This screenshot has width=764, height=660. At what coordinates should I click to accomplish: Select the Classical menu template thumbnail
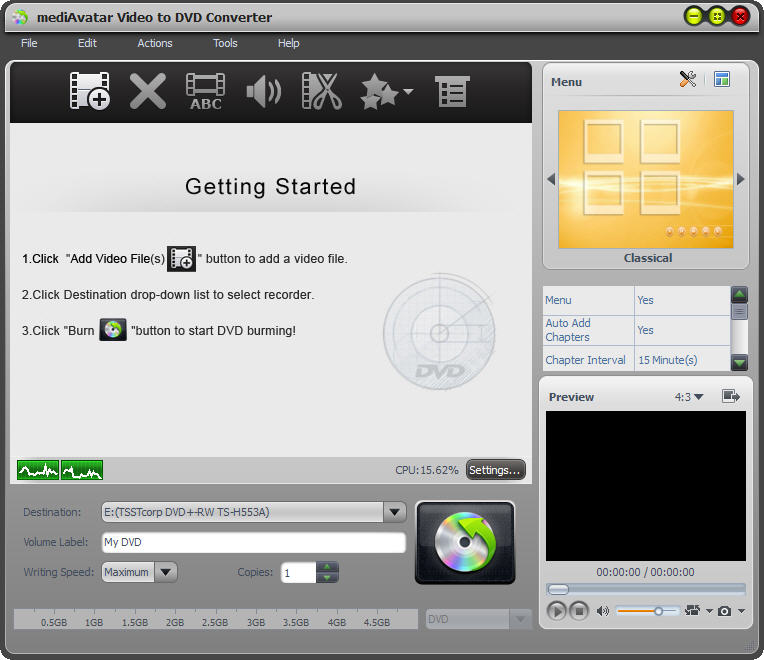[x=646, y=179]
